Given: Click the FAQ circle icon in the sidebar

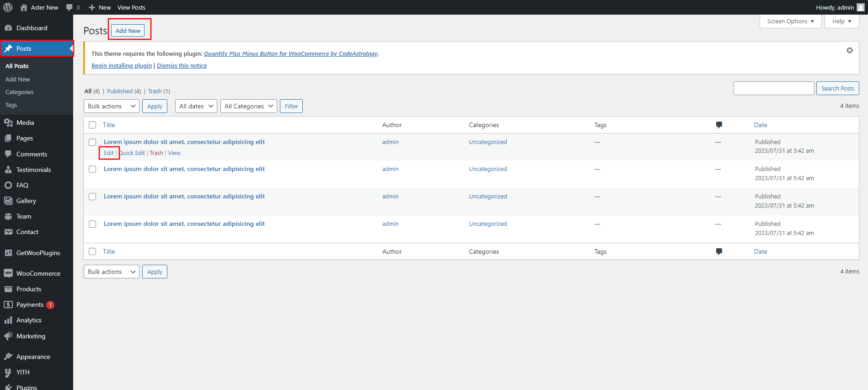Looking at the screenshot, I should click(x=8, y=185).
